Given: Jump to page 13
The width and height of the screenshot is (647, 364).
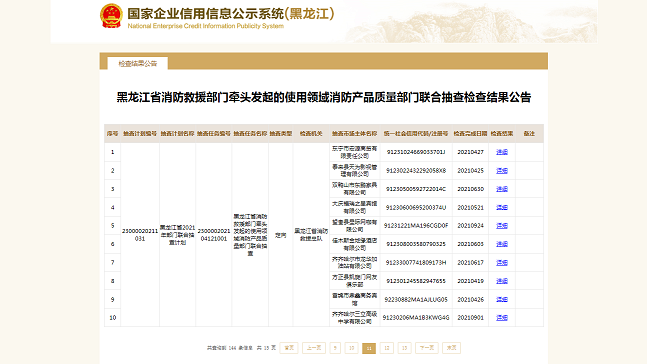Looking at the screenshot, I should point(404,348).
